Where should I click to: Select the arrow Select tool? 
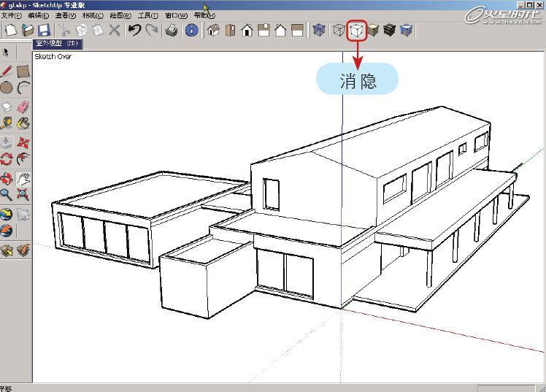tap(7, 53)
